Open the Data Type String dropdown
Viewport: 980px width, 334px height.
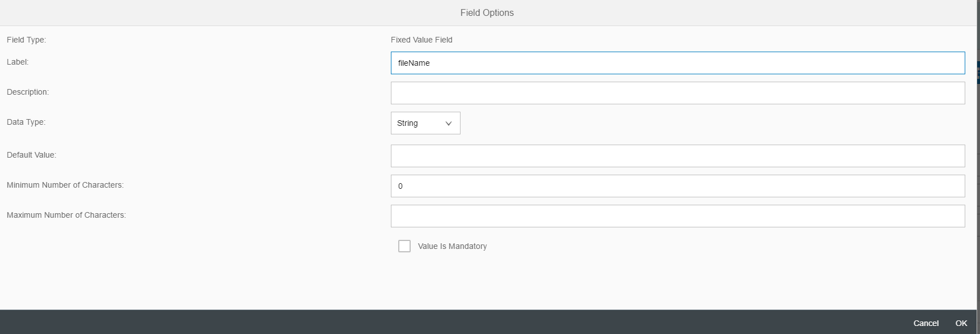425,123
